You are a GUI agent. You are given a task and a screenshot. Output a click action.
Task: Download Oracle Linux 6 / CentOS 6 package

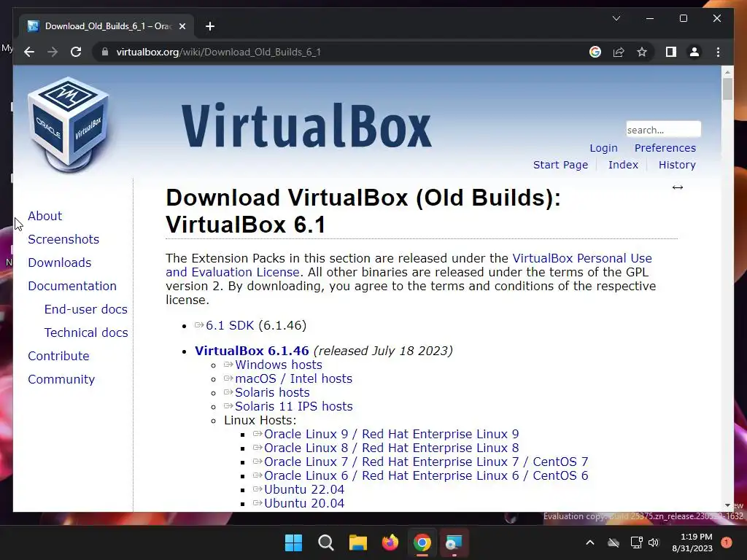pyautogui.click(x=426, y=475)
